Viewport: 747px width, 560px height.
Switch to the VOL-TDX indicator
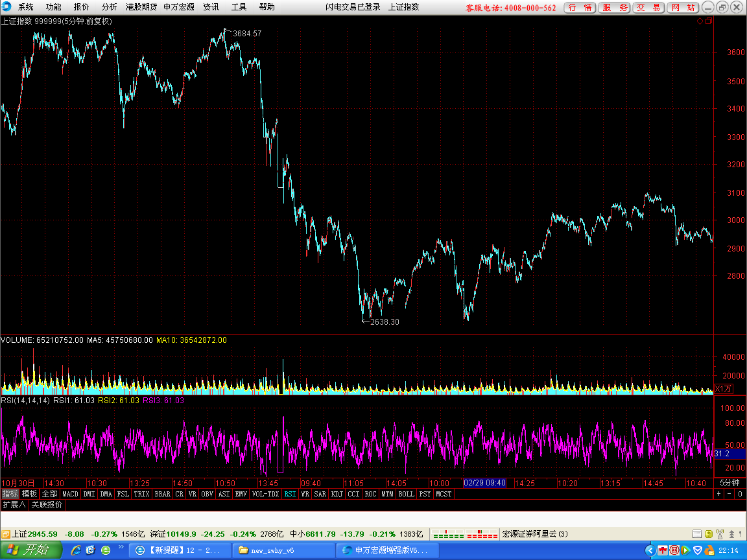coord(265,494)
